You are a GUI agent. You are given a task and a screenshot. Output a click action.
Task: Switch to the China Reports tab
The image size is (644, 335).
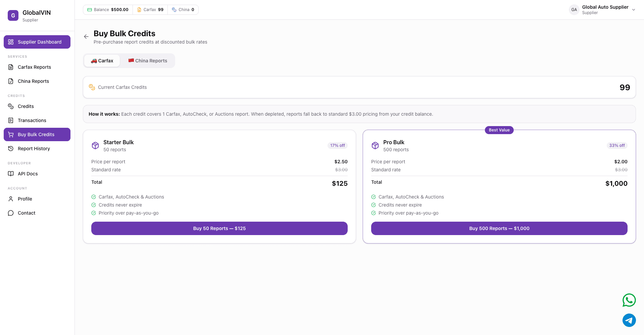tap(148, 61)
